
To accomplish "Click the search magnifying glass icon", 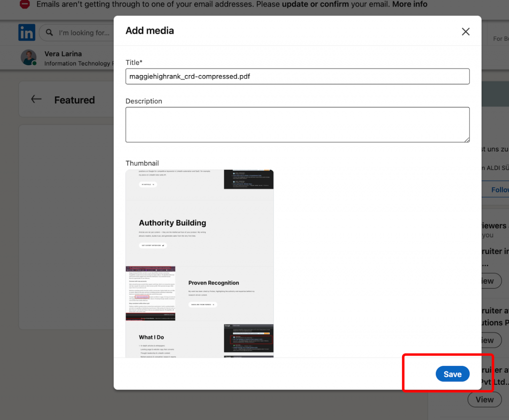I will [48, 32].
